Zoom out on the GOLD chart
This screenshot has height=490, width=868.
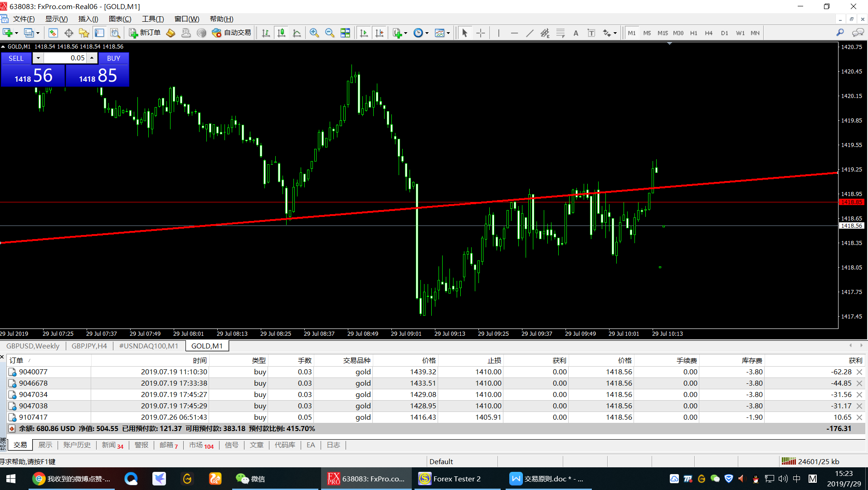pyautogui.click(x=329, y=33)
